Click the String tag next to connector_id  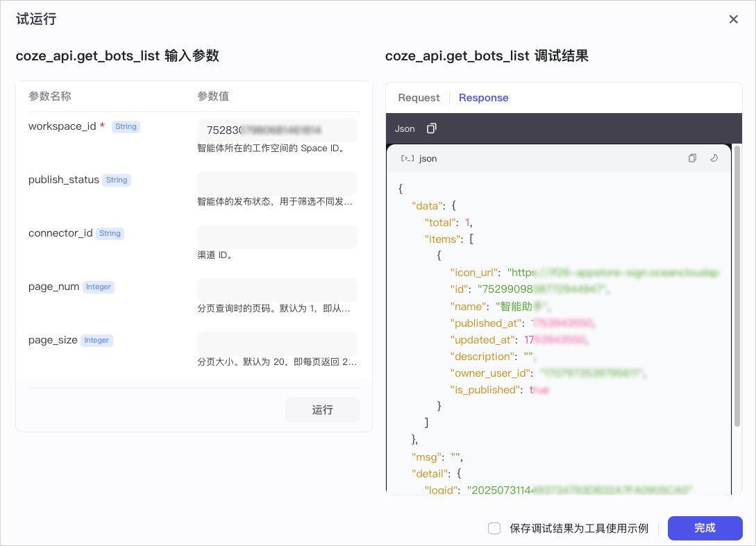[x=110, y=233]
